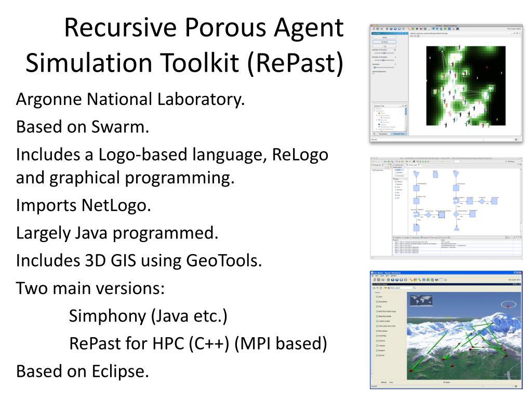Click 'Based on Swarm.' text
Viewport: 532px width, 399px height.
(83, 127)
